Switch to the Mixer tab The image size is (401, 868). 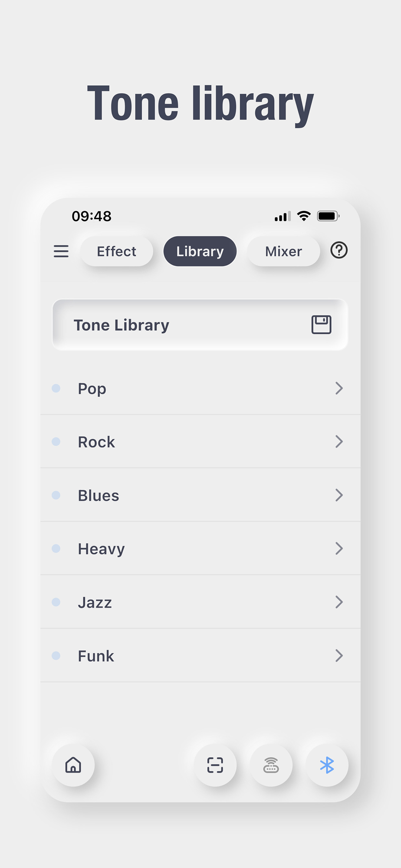tap(283, 251)
